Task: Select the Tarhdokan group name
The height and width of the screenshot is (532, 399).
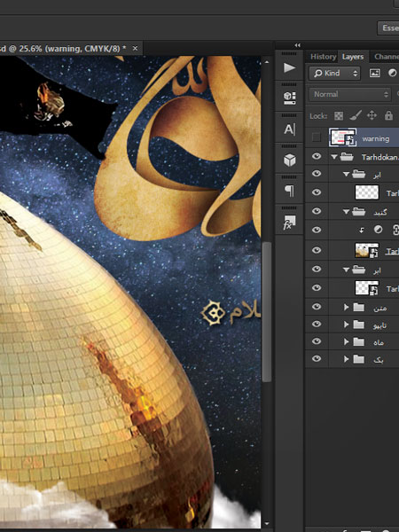Action: [x=380, y=157]
